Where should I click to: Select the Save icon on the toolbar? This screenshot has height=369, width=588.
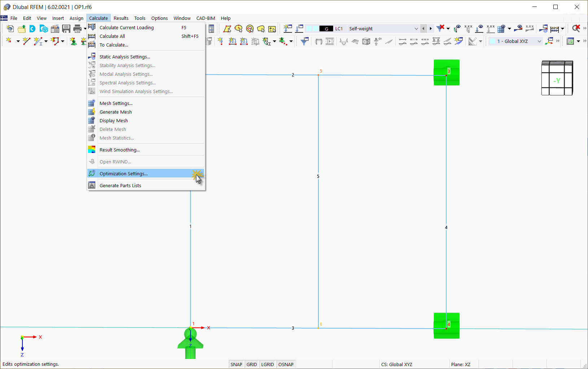tap(66, 28)
